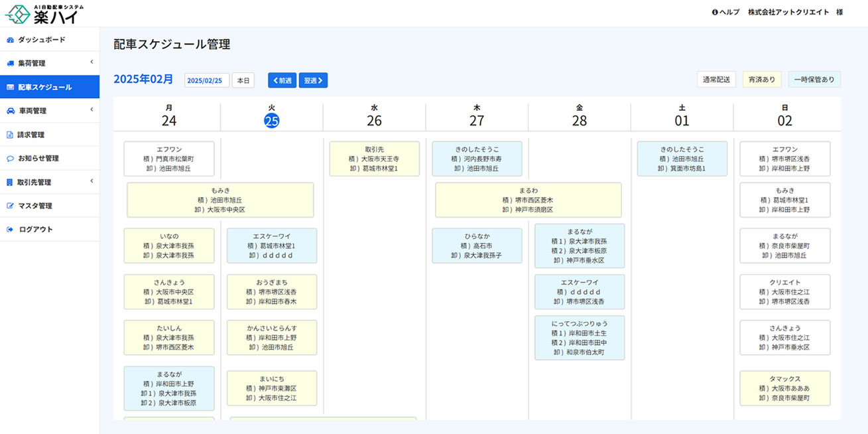Click the building icon beside 取引先管理
This screenshot has height=434, width=868.
point(10,182)
